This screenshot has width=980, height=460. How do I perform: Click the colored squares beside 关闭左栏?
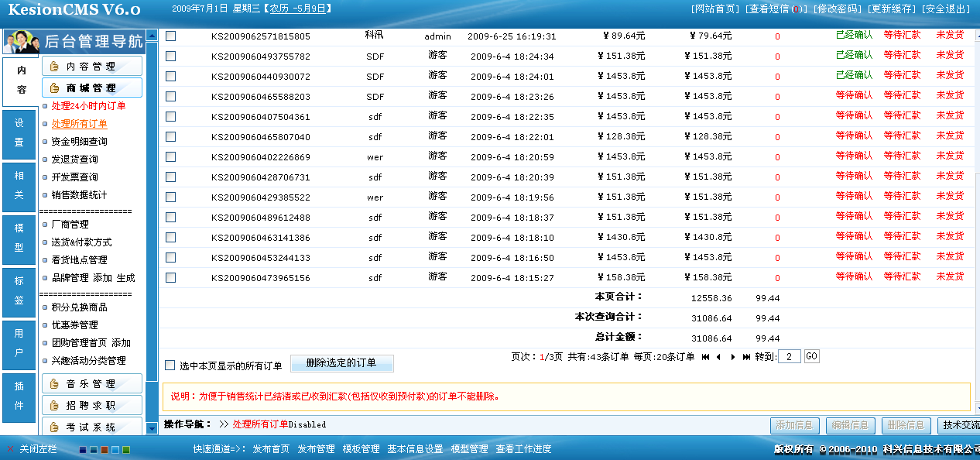(x=103, y=449)
